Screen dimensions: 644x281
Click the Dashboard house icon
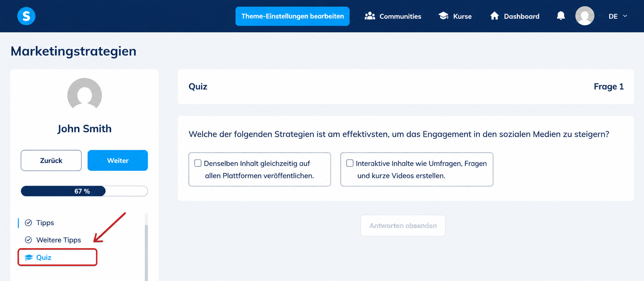(x=495, y=16)
